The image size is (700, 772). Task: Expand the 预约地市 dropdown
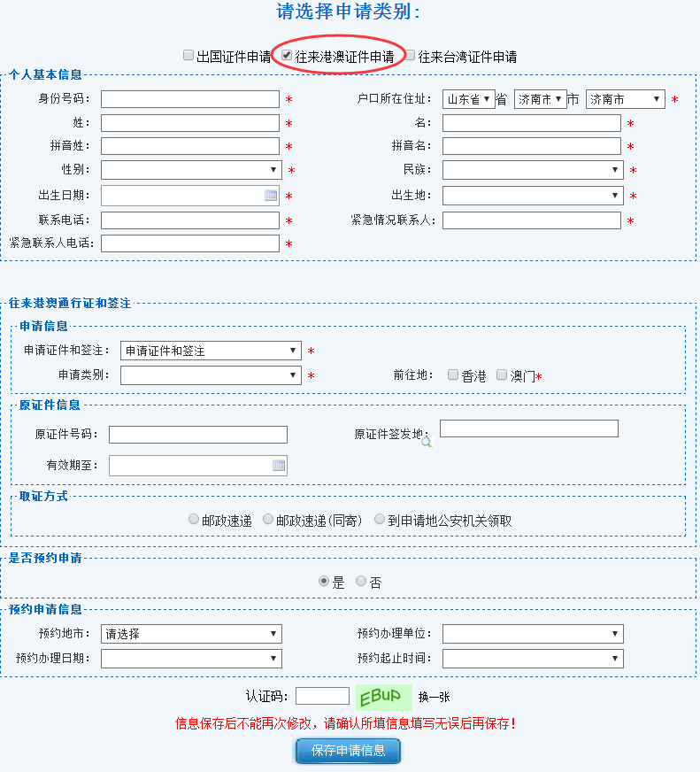pyautogui.click(x=191, y=634)
